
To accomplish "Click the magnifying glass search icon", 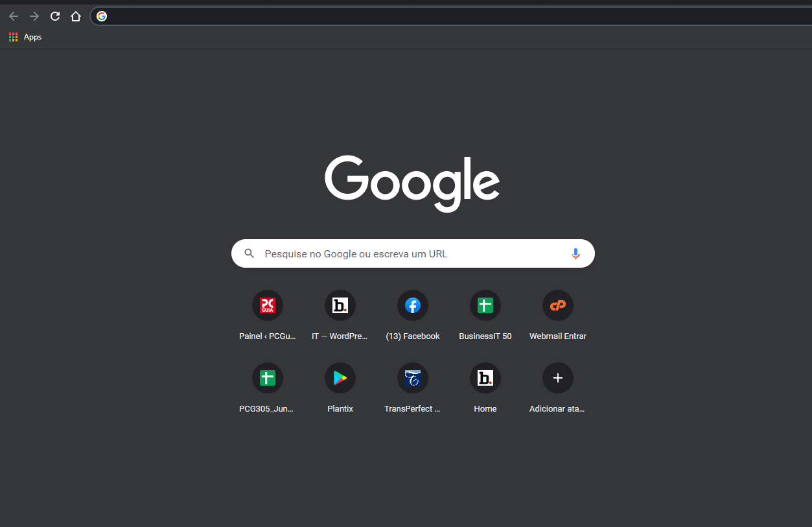I will 249,253.
